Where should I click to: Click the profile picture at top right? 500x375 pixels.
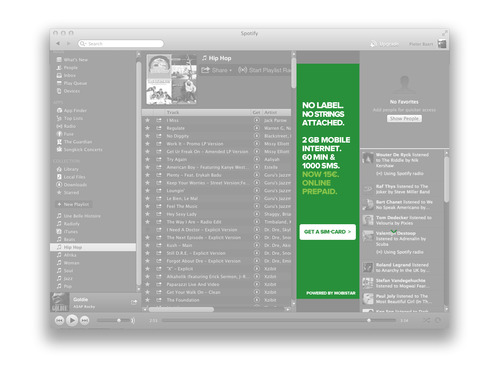pyautogui.click(x=442, y=44)
